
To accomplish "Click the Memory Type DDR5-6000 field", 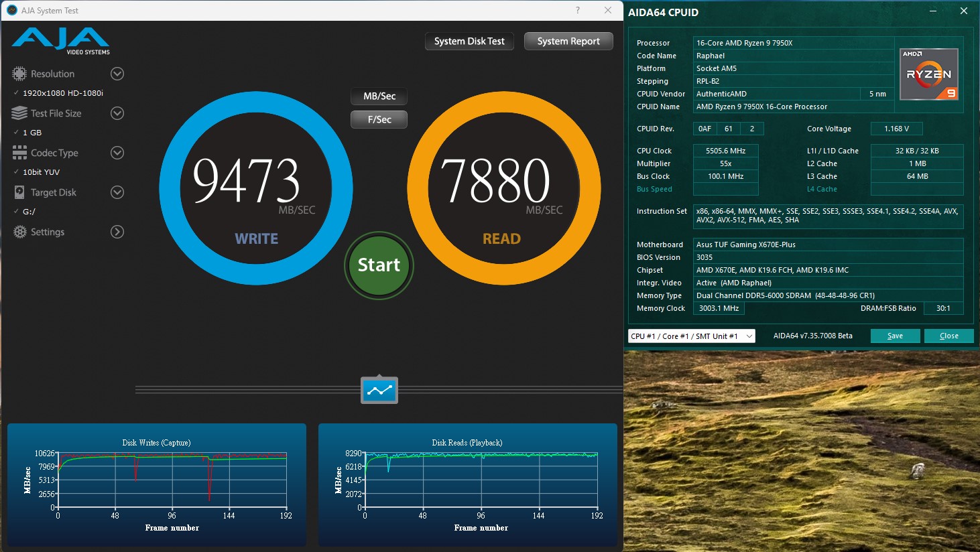I will tap(829, 295).
